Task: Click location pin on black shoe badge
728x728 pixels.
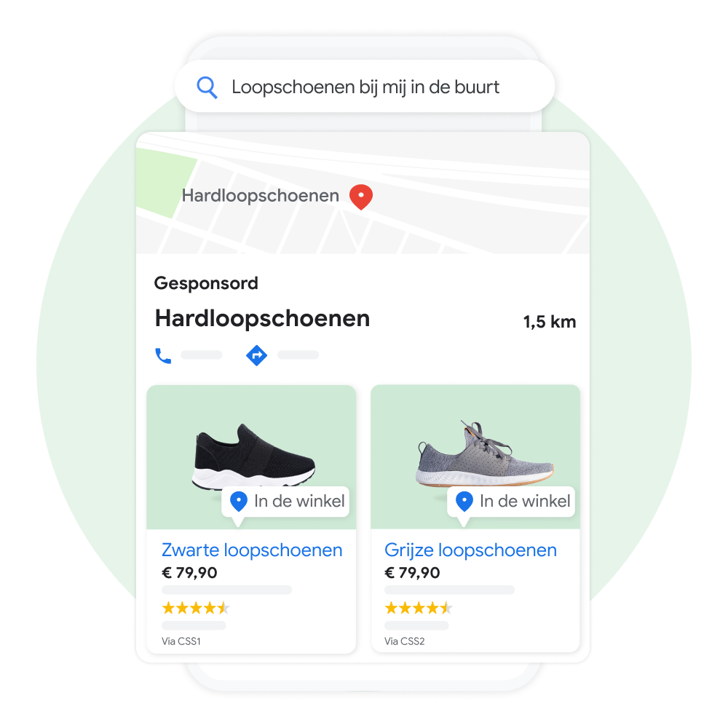Action: (x=239, y=502)
